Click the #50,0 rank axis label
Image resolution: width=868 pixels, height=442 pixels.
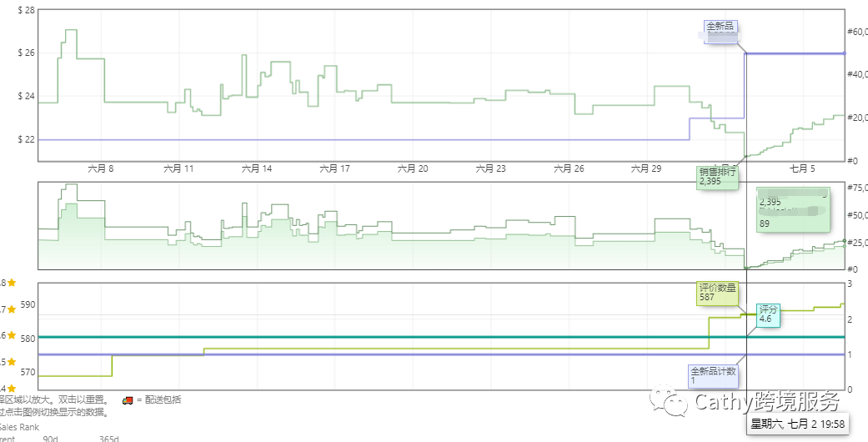click(857, 215)
